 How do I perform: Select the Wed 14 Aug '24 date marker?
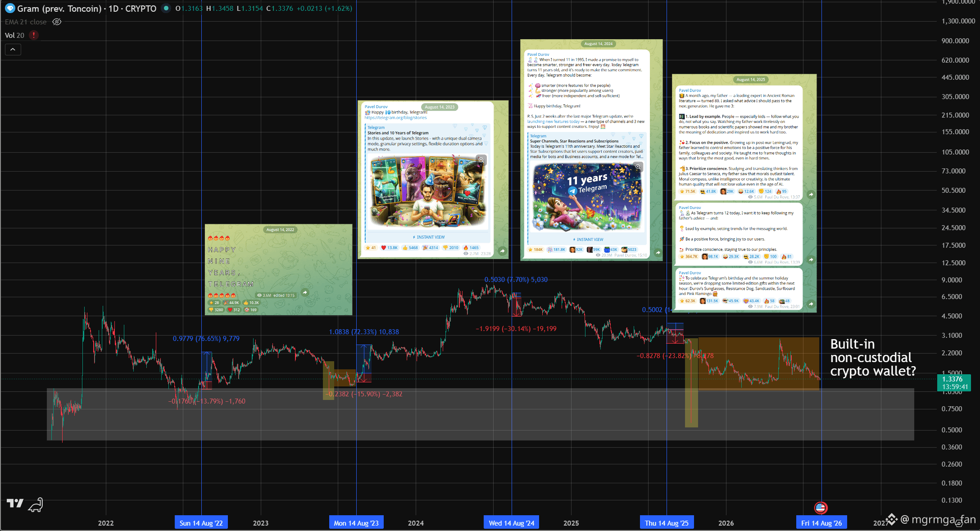coord(512,523)
